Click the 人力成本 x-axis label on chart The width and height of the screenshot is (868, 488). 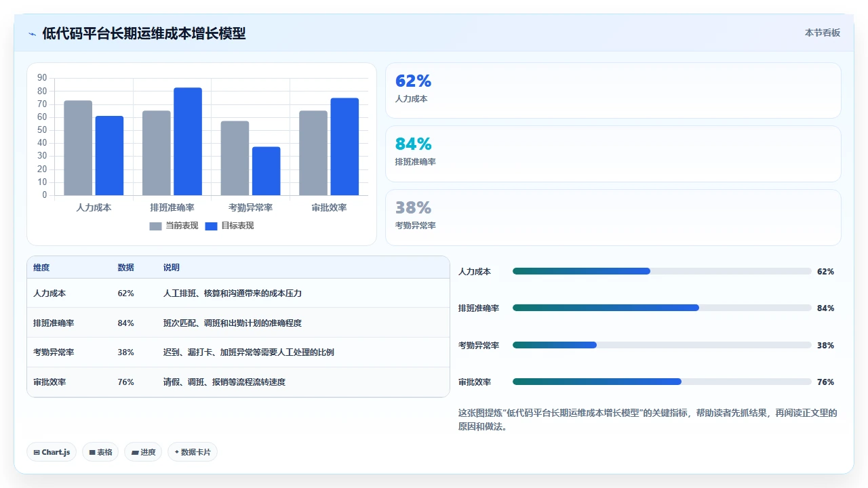[x=94, y=207]
